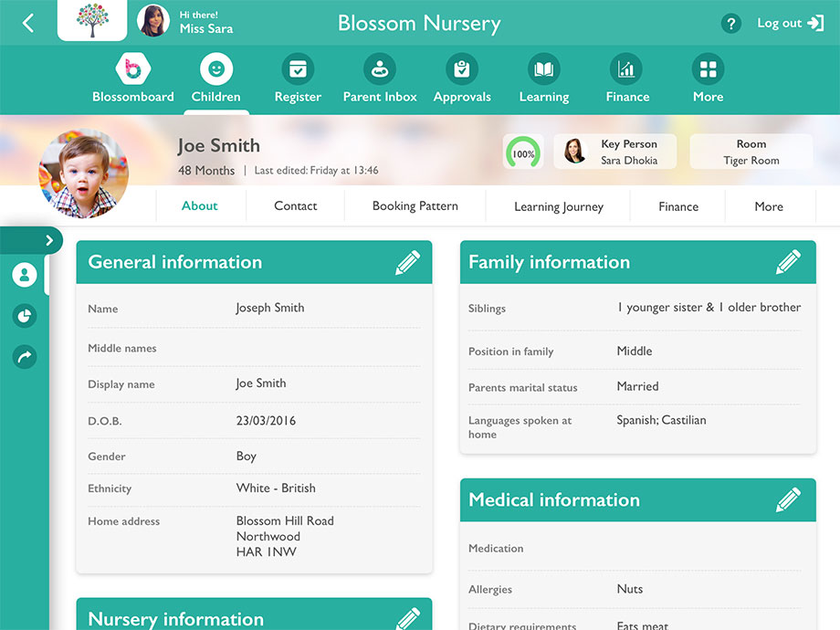Viewport: 840px width, 630px height.
Task: Click the share arrow sidebar icon
Action: click(24, 357)
